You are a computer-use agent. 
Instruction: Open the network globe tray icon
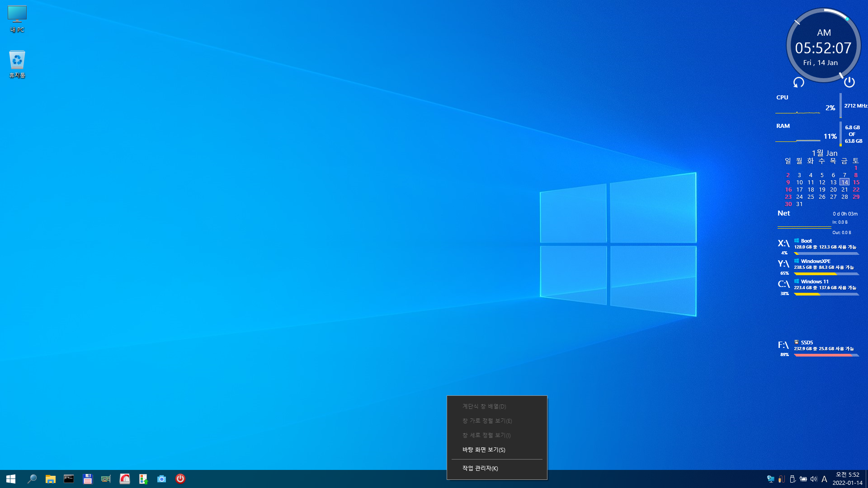(771, 479)
